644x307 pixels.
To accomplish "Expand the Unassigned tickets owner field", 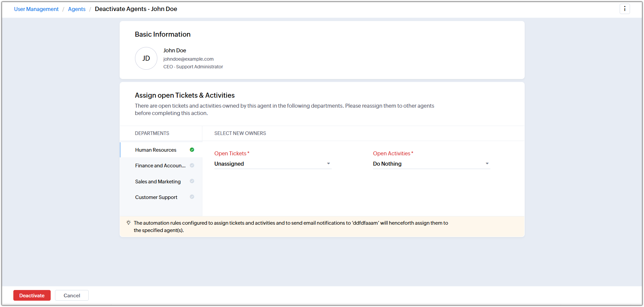I will click(273, 164).
